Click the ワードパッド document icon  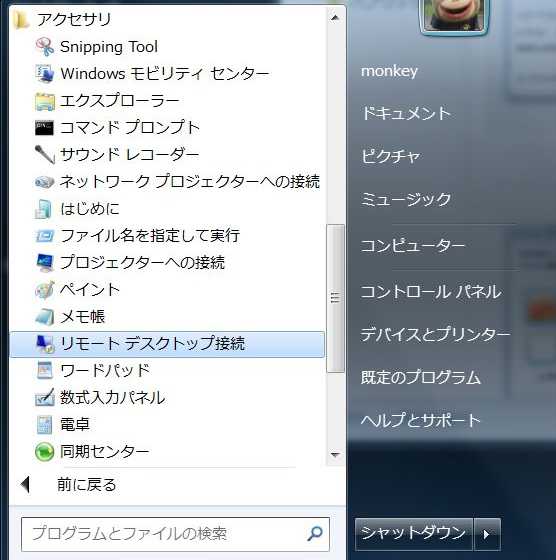point(45,370)
